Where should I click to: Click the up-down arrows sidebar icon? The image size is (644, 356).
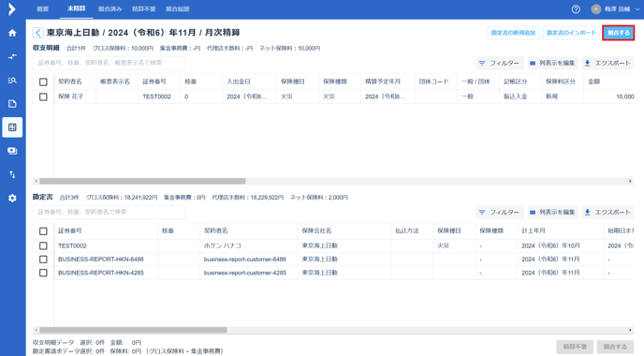pos(12,174)
